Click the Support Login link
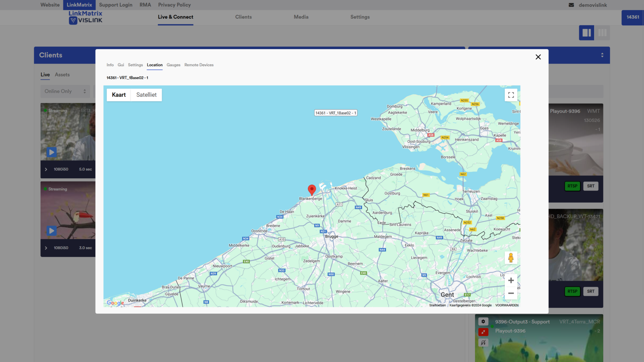Viewport: 644px width, 362px height. coord(116,5)
